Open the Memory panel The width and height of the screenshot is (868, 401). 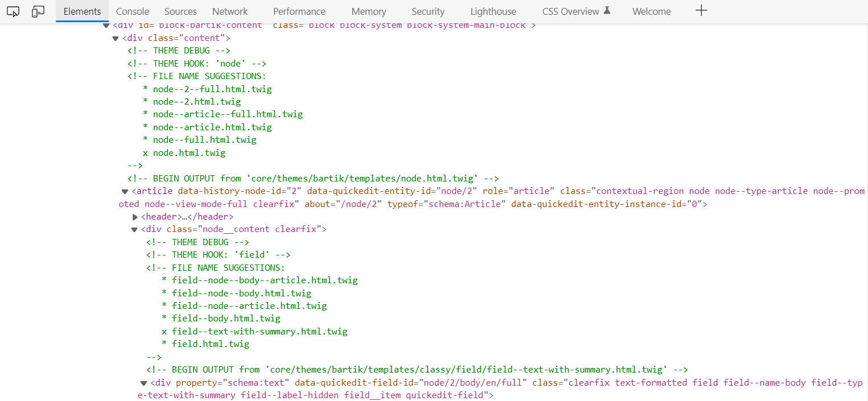(368, 11)
